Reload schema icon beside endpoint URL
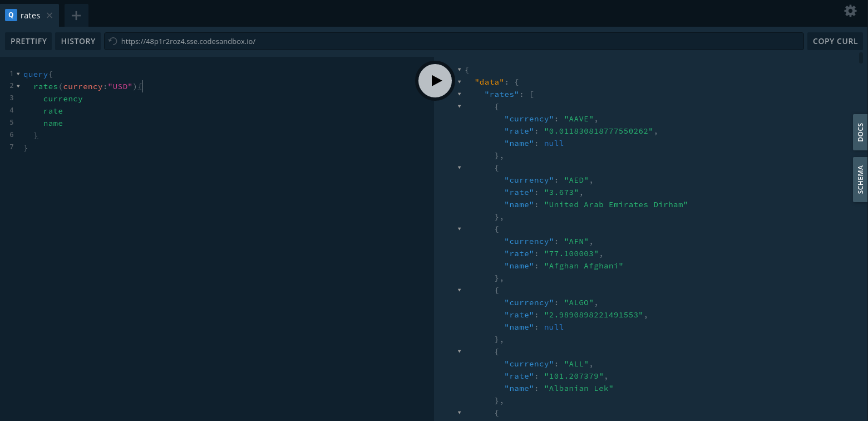Screen dimensions: 868x421 coord(113,41)
